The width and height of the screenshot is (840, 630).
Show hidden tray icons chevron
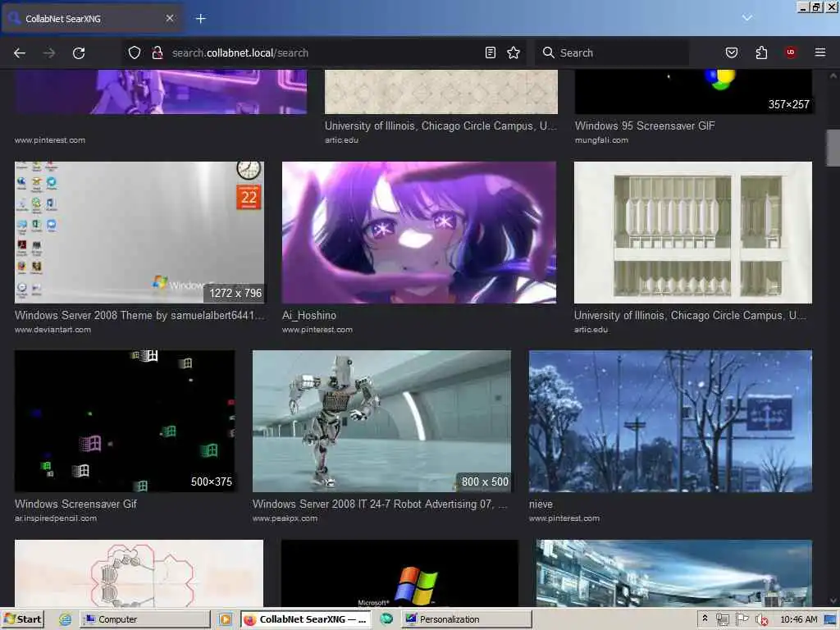705,619
